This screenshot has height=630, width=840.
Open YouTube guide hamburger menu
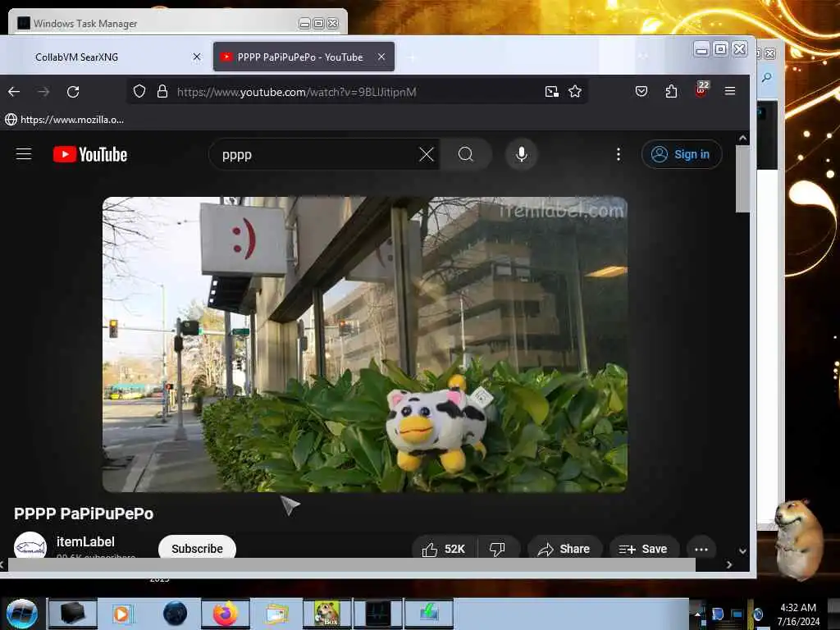tap(24, 154)
